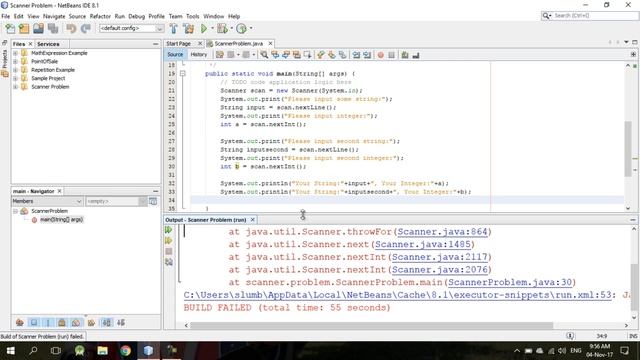Toggle Sort by Name in Navigator
Viewport: 640px width, 360px height.
click(106, 322)
